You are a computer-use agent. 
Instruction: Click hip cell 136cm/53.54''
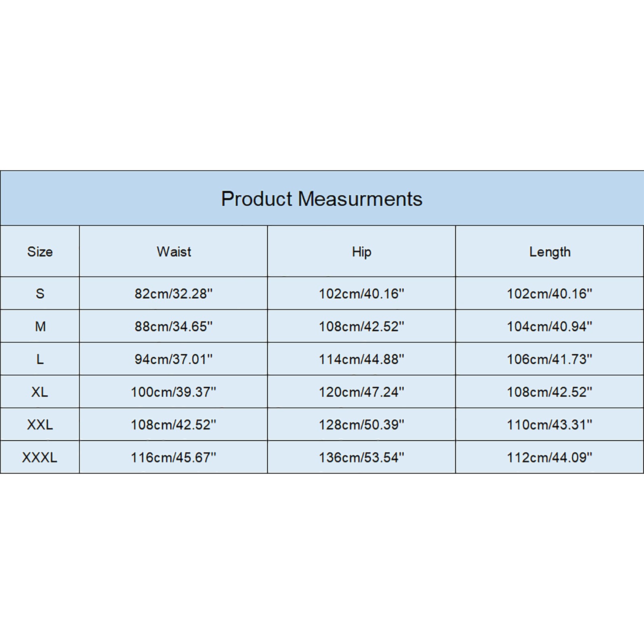pyautogui.click(x=361, y=457)
